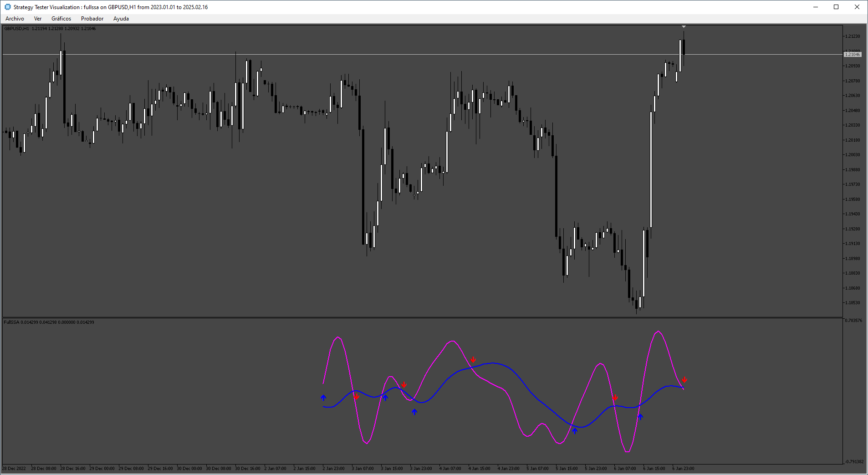This screenshot has width=868, height=475.
Task: Click the 1.19130 price axis label
Action: [853, 244]
